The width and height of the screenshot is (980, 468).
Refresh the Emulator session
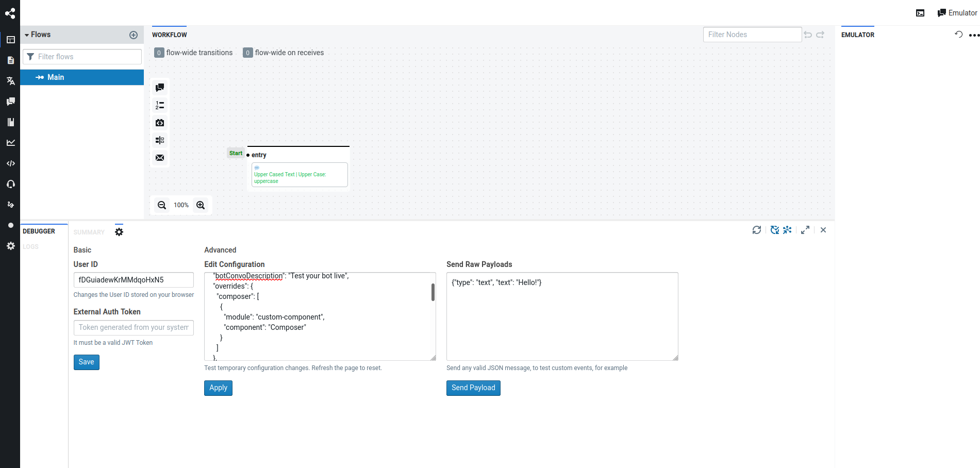click(958, 34)
